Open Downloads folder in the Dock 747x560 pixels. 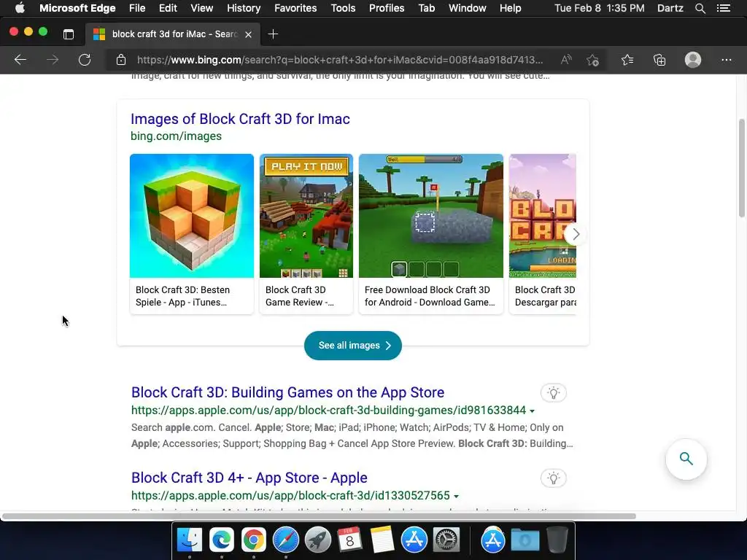(x=525, y=540)
